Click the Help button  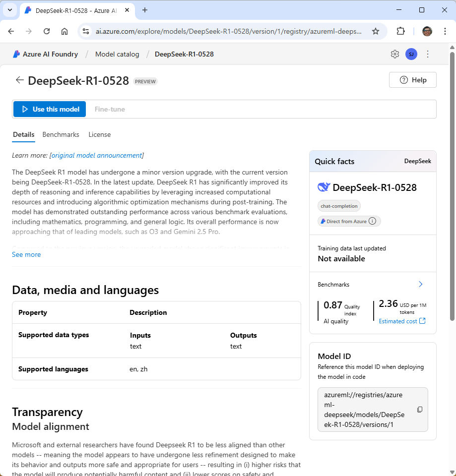pyautogui.click(x=413, y=80)
